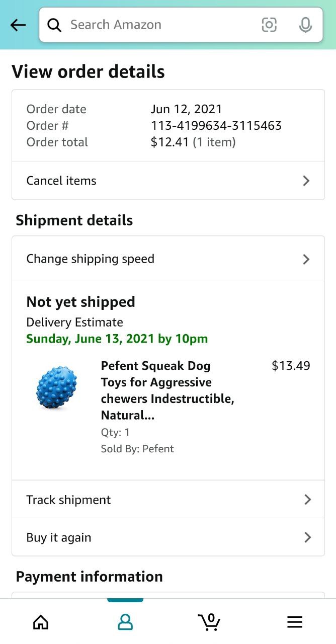Image resolution: width=336 pixels, height=644 pixels.
Task: Open the hamburger menu icon
Action: pyautogui.click(x=295, y=622)
